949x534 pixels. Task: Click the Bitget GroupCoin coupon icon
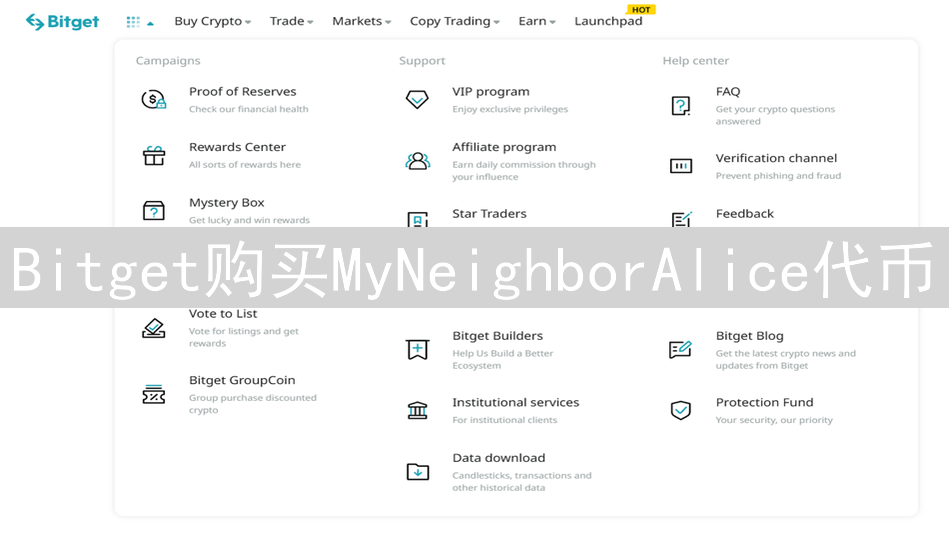(154, 394)
